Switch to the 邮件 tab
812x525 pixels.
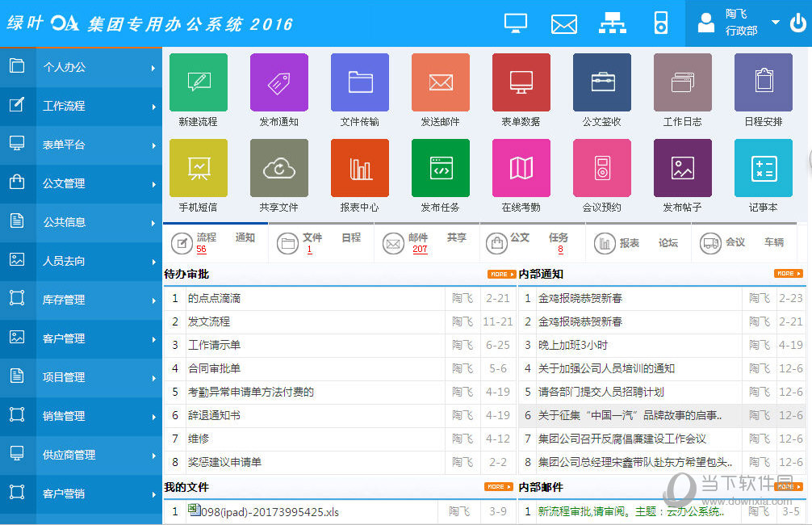(418, 237)
